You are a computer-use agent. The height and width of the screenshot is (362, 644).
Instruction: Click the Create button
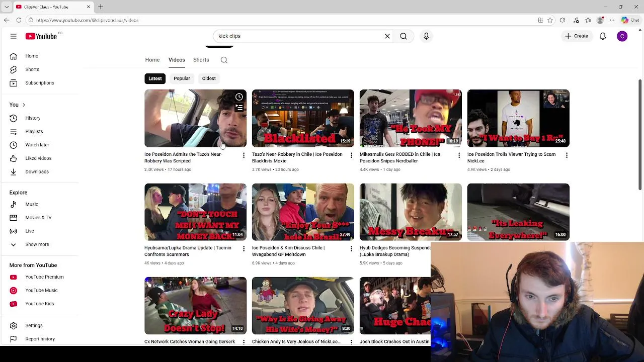(x=577, y=36)
